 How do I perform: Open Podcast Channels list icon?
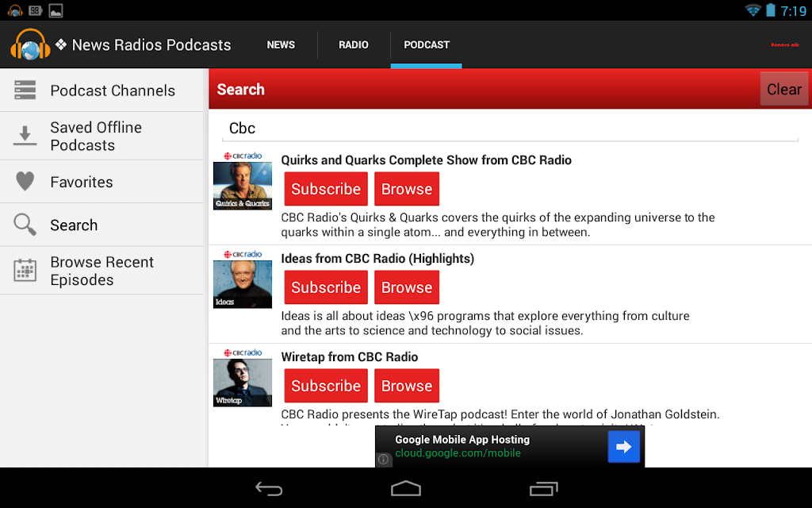[x=25, y=90]
